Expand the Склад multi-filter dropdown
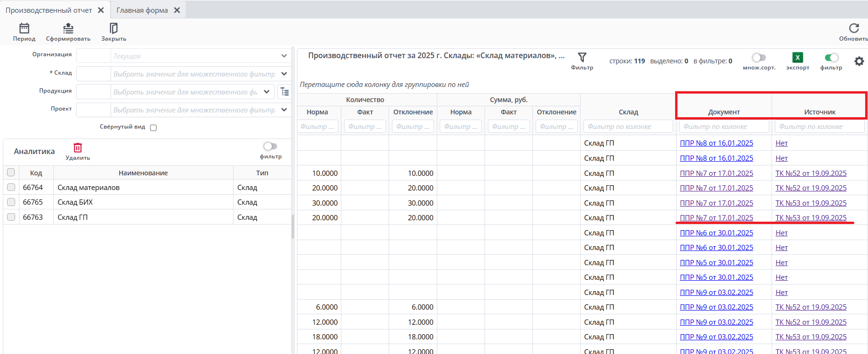868x354 pixels. coord(284,74)
